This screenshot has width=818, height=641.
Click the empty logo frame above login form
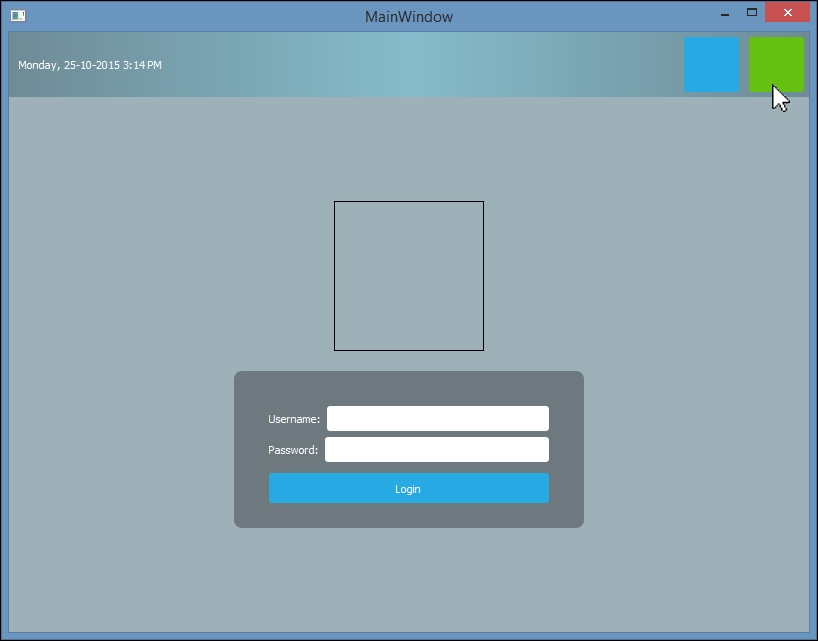[409, 276]
